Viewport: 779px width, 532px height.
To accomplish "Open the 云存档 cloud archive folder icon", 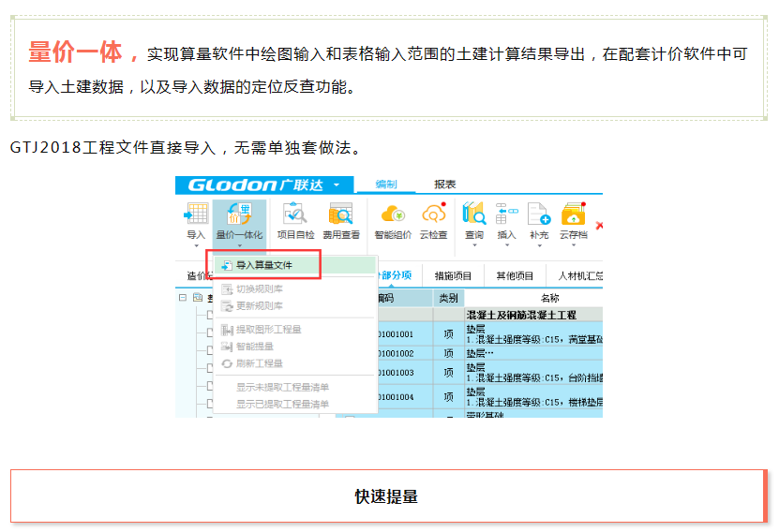I will pyautogui.click(x=574, y=214).
